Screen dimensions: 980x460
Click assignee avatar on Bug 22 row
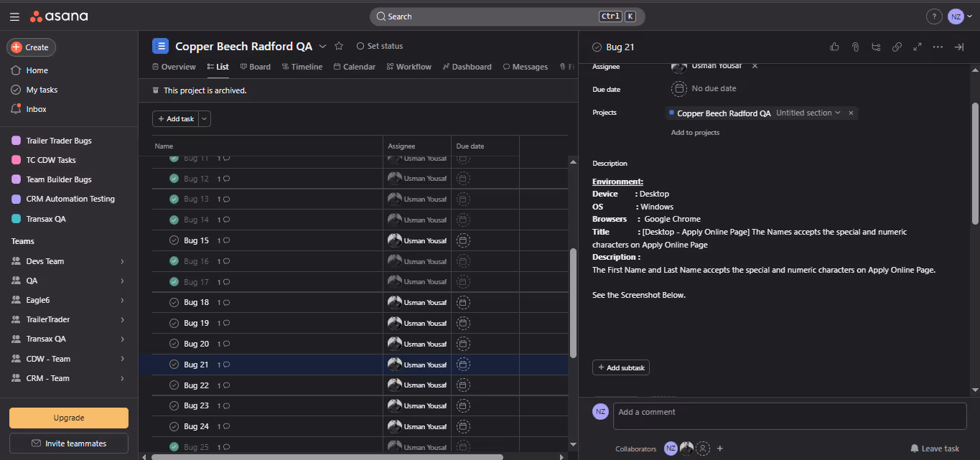click(394, 385)
